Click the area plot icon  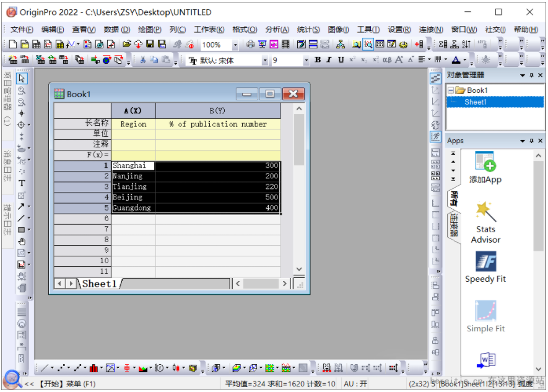point(142,368)
